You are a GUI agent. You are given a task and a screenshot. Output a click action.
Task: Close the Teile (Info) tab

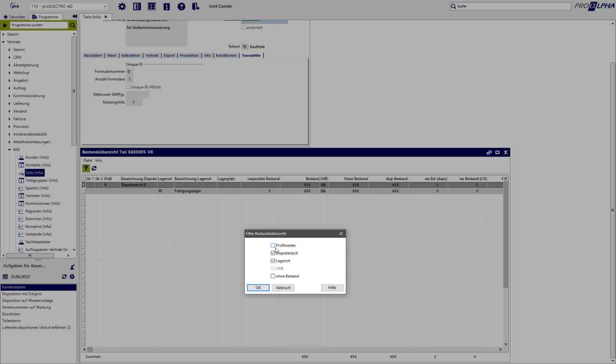click(x=106, y=17)
